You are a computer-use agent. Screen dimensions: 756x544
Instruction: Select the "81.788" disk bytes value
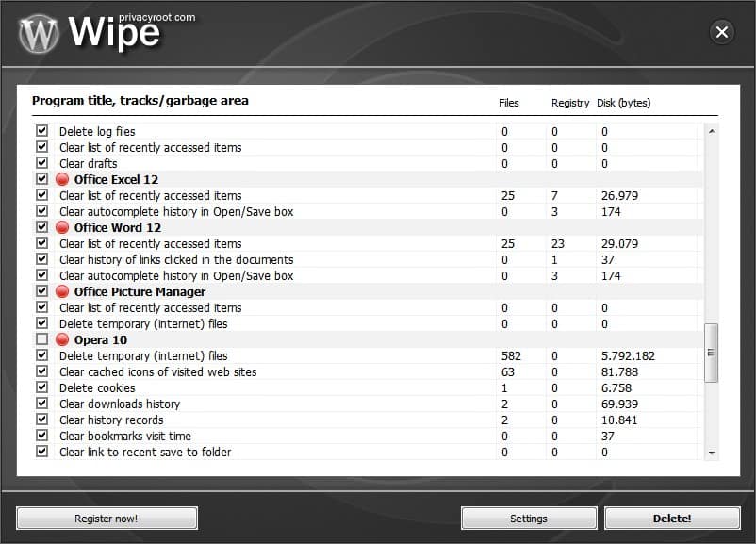pyautogui.click(x=619, y=371)
